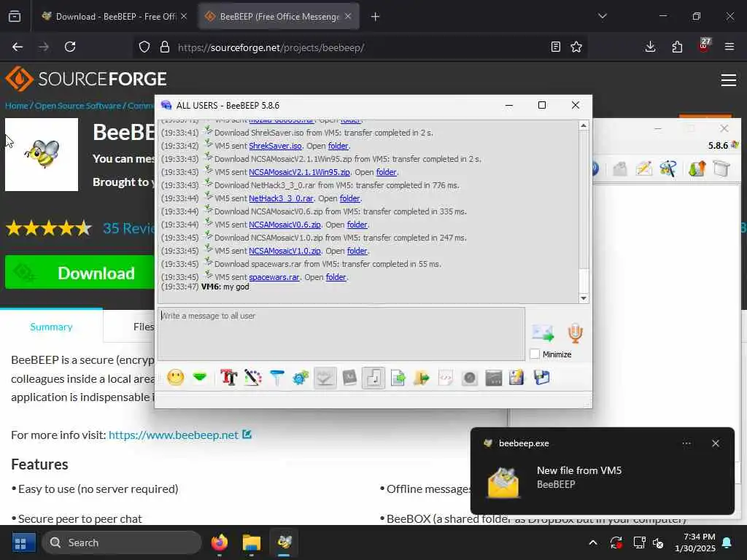
Task: Click the gray envelope icon in background BeeBEEP window
Action: click(620, 168)
